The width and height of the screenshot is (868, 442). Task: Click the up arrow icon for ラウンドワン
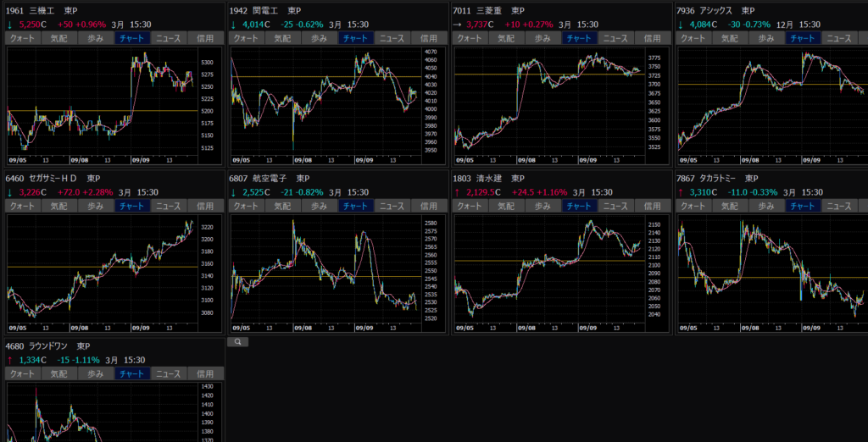pos(9,360)
